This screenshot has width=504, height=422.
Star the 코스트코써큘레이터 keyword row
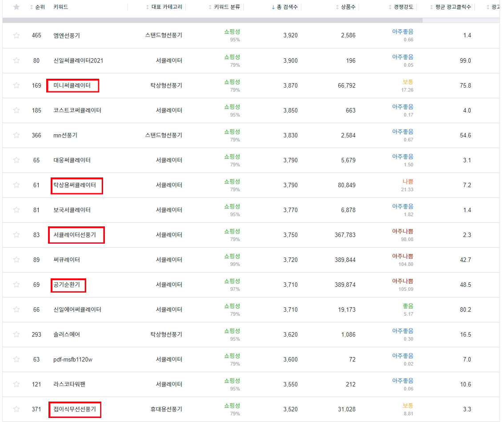tap(16, 110)
